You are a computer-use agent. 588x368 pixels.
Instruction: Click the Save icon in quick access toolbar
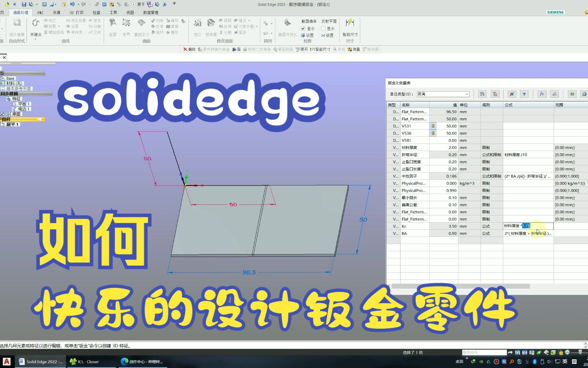tap(23, 4)
